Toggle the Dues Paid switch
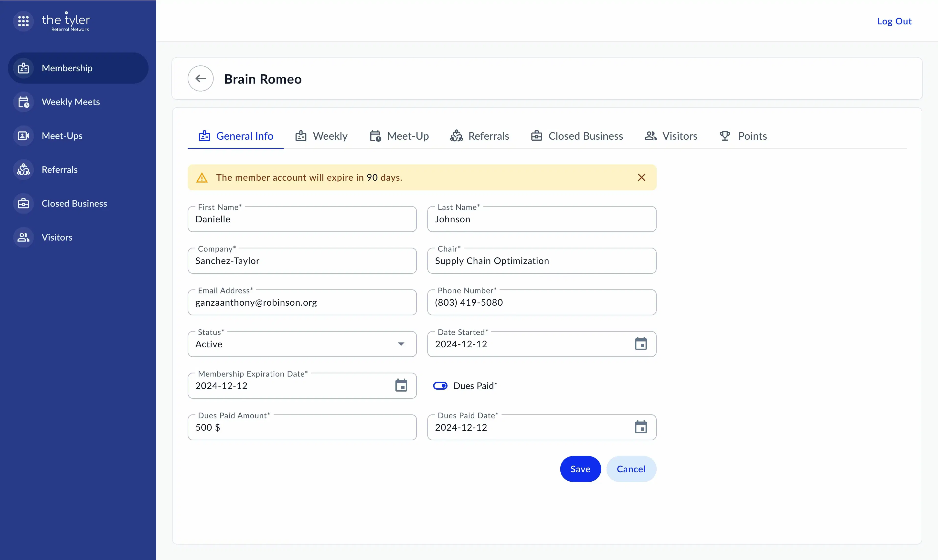The height and width of the screenshot is (560, 938). tap(440, 386)
